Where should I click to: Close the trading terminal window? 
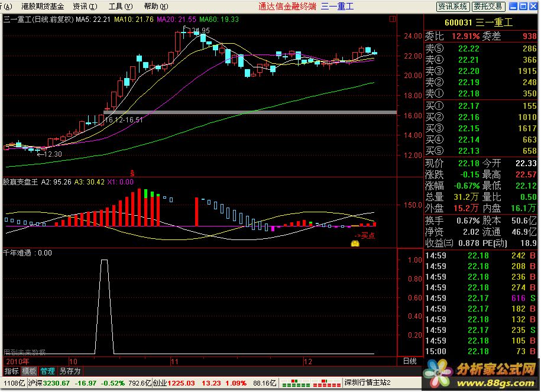click(533, 7)
